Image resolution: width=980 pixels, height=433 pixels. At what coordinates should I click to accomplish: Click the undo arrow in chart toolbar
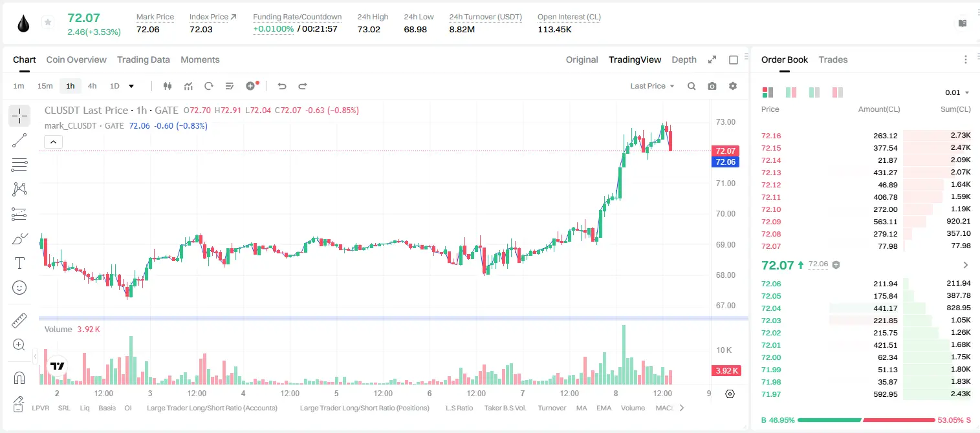click(281, 86)
